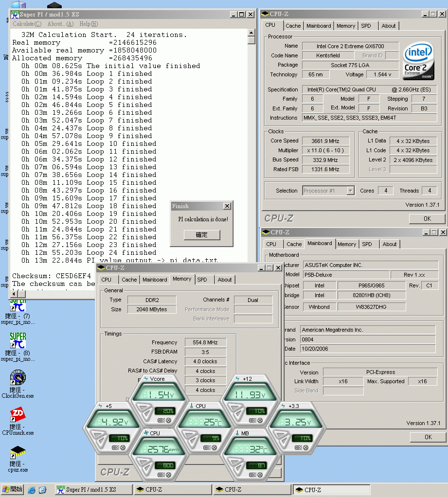Raise the CPU temperature threshold with the upper triangle
Image resolution: width=448 pixels, height=497 pixels.
pyautogui.click(x=188, y=435)
